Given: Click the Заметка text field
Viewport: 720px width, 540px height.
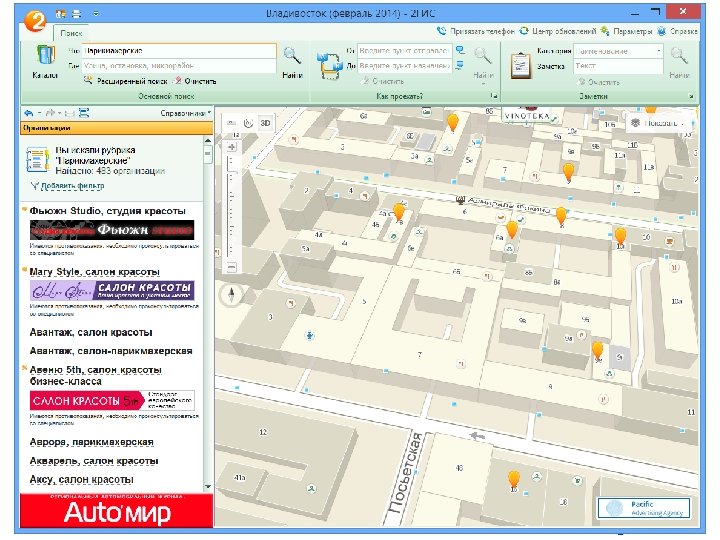Looking at the screenshot, I should pyautogui.click(x=619, y=66).
